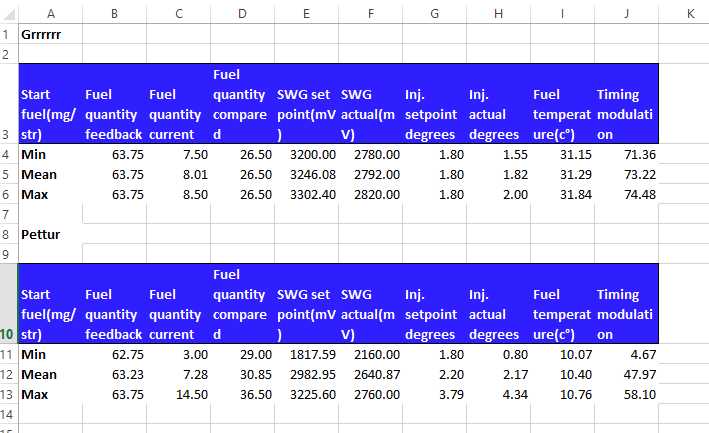The height and width of the screenshot is (433, 709).
Task: Click cell with value 14.50
Action: click(179, 394)
